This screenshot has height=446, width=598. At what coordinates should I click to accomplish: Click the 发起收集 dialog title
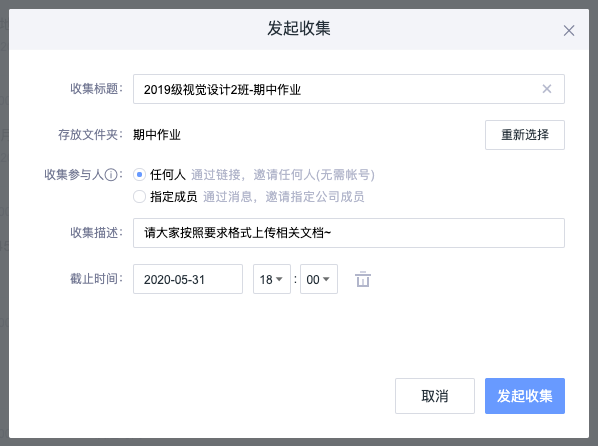(299, 29)
